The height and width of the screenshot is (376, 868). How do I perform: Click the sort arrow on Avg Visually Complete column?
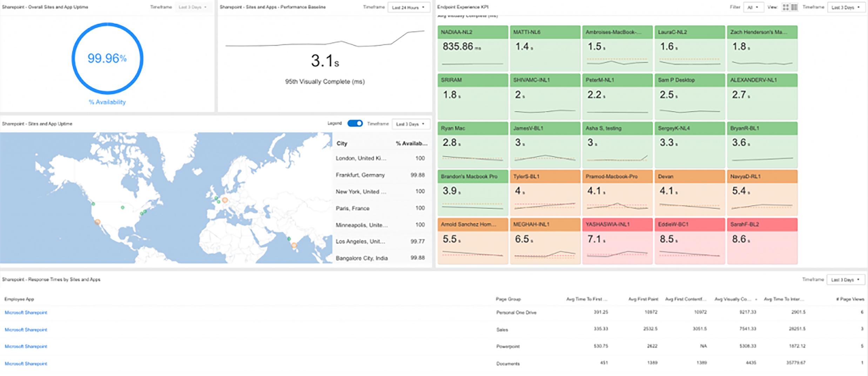pos(756,299)
